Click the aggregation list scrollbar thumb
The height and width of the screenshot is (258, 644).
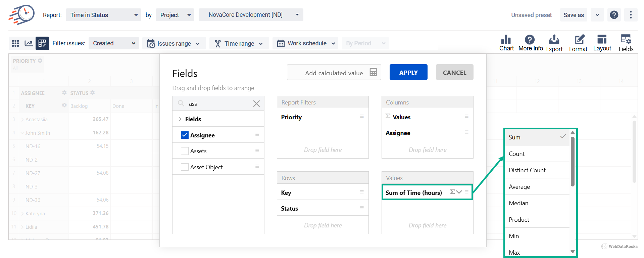[x=573, y=161]
